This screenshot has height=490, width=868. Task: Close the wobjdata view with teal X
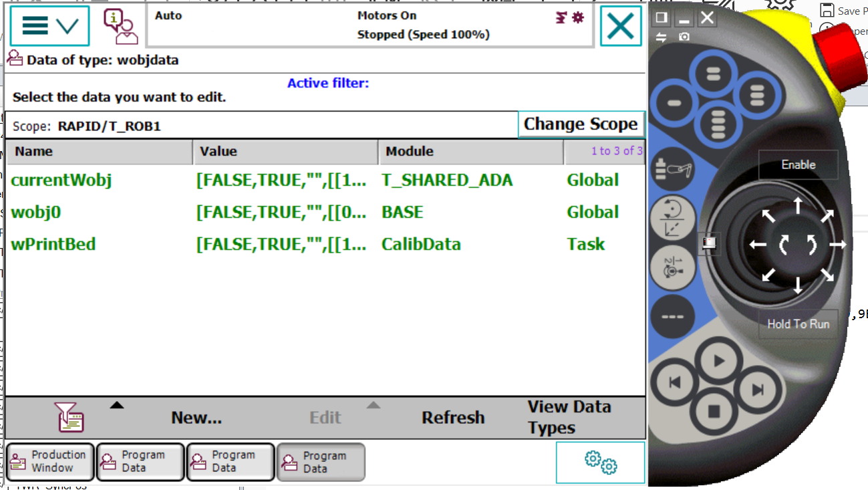pos(620,26)
